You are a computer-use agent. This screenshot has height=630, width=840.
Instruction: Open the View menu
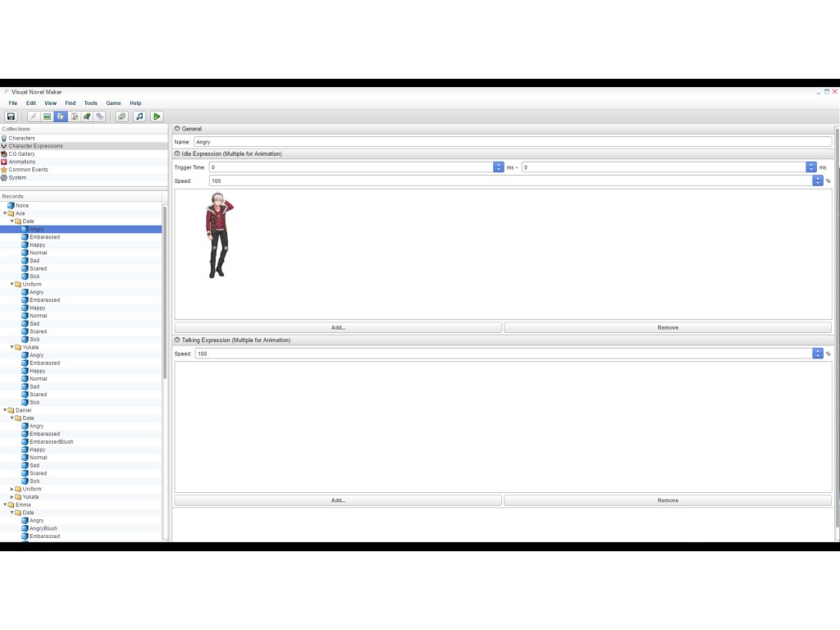[50, 103]
